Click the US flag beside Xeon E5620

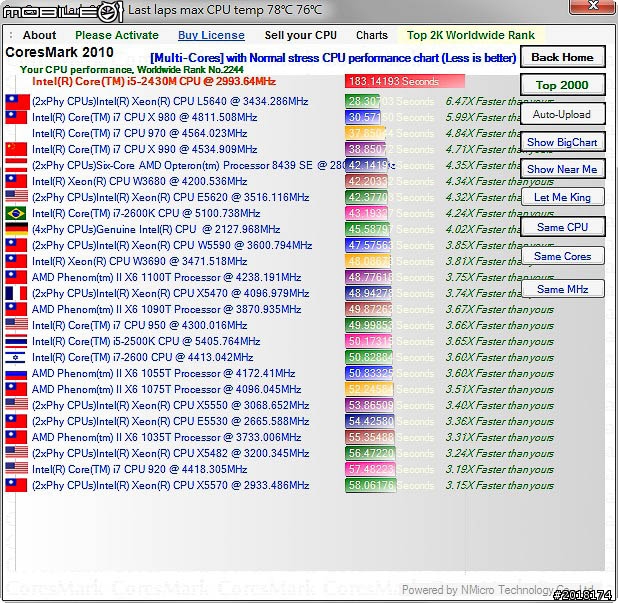(17, 197)
